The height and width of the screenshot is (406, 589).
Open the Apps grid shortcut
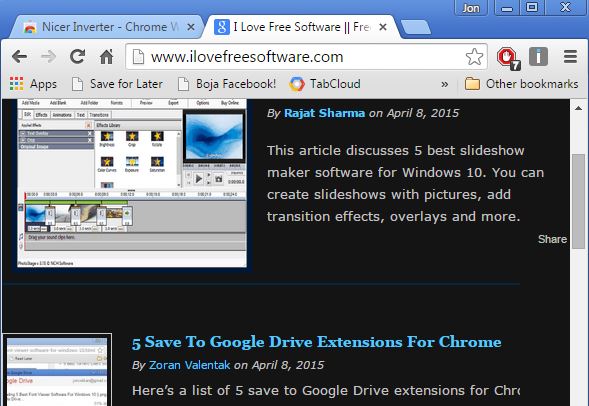click(33, 84)
